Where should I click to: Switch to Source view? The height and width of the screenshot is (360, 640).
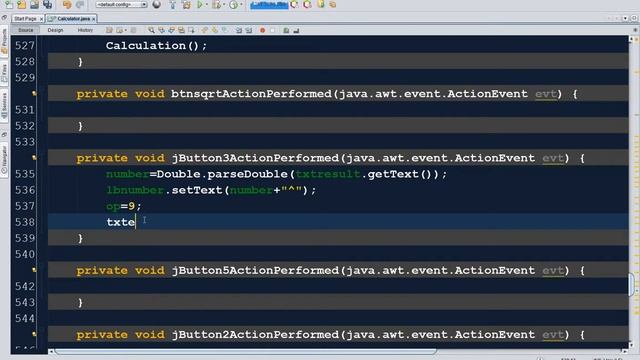25,30
